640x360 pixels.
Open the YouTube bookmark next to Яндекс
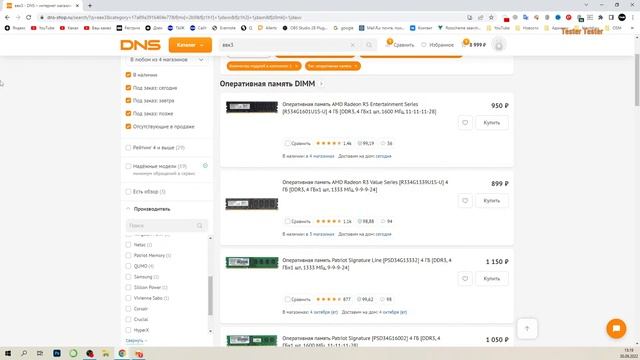coord(43,28)
